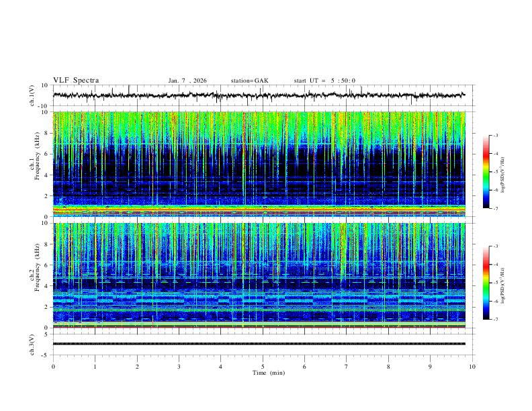This screenshot has width=532, height=411.
Task: Click the "ch.1(V)" waveform axis label
Action: (x=32, y=95)
